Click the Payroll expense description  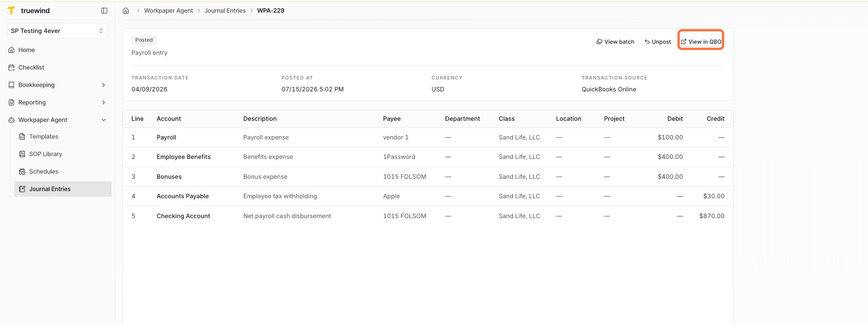click(266, 137)
